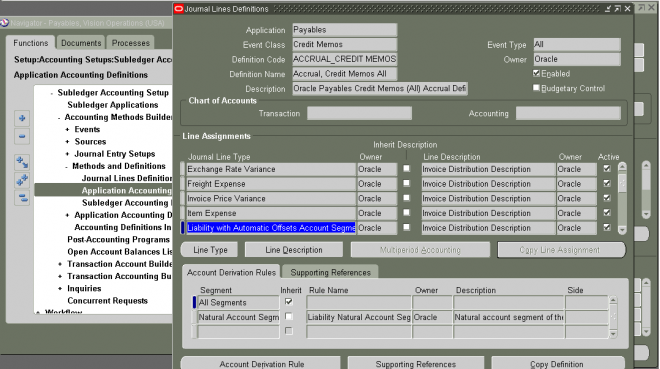Select the All Segments row
This screenshot has width=660, height=369.
point(238,303)
